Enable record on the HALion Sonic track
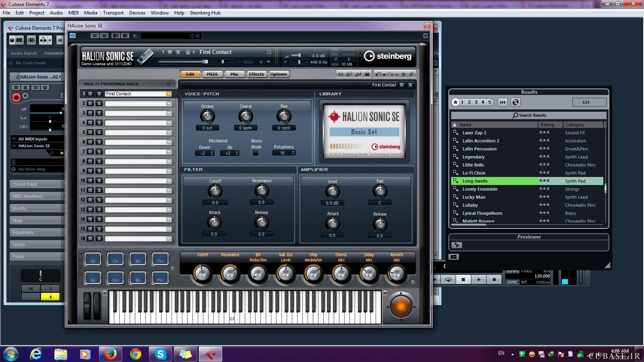Image resolution: width=644 pixels, height=362 pixels. point(16,97)
